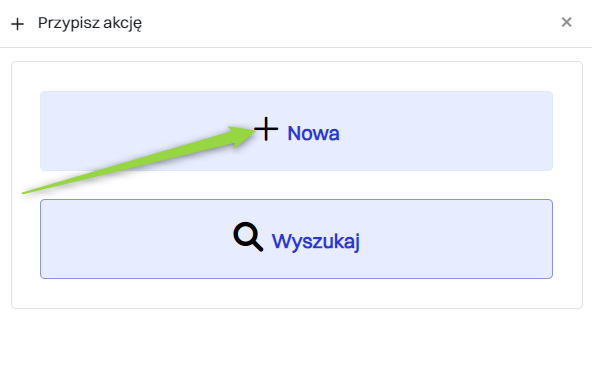Select the Przypisz akcję header title
This screenshot has height=371, width=592.
(90, 23)
